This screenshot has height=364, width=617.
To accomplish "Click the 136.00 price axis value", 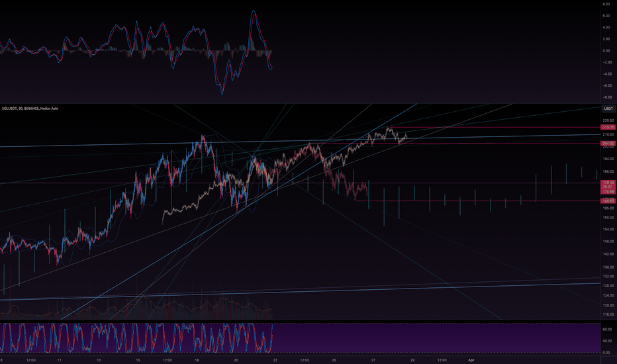I will point(608,267).
